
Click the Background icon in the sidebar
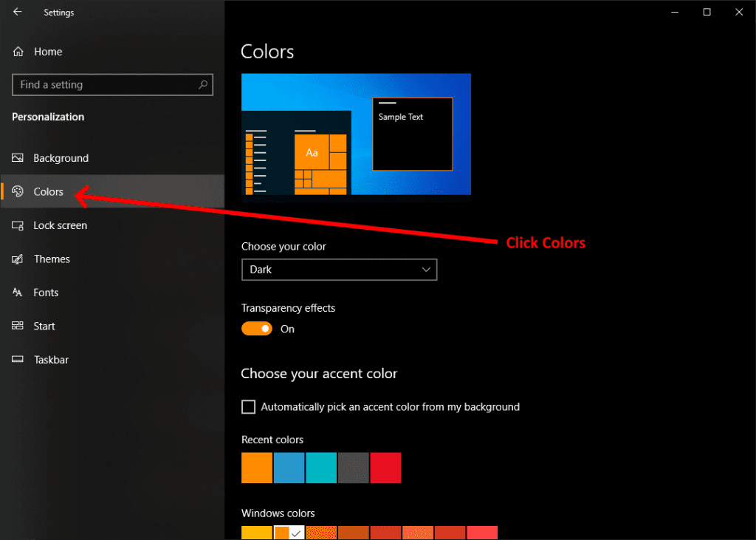16,157
